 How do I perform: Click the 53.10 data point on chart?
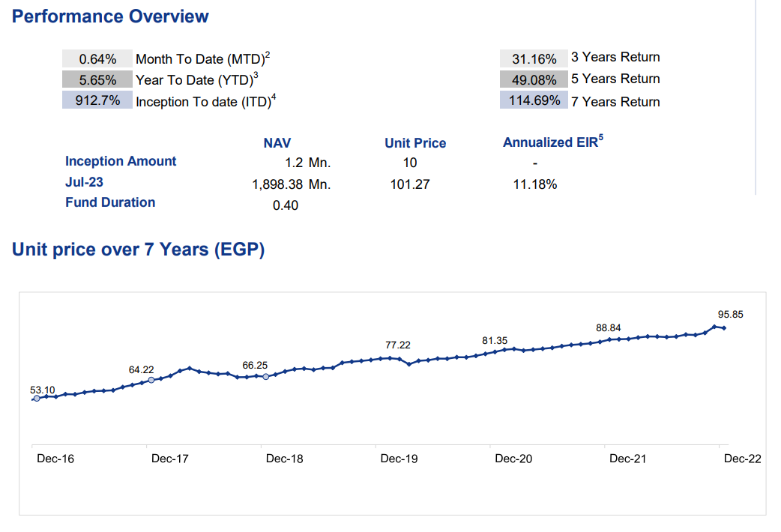(35, 399)
